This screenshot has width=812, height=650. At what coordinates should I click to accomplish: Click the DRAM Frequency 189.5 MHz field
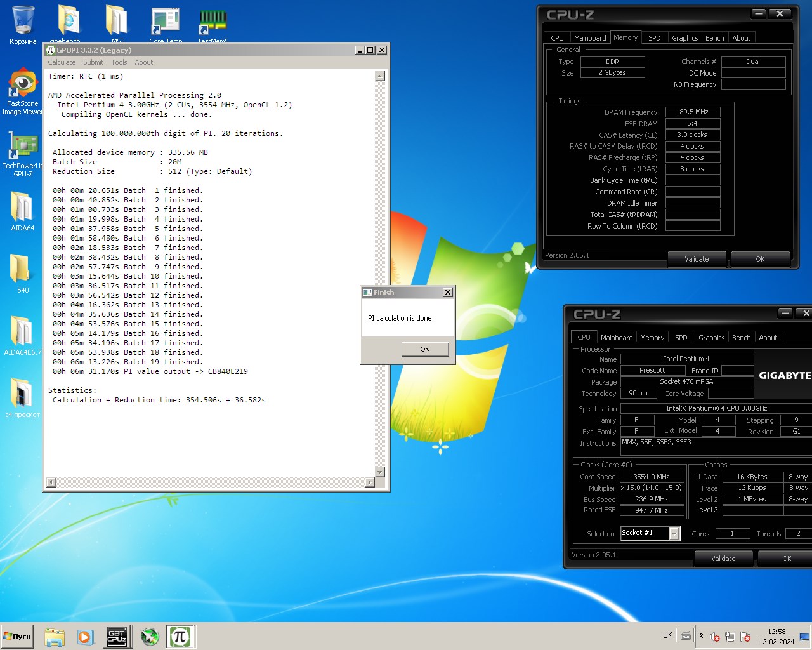693,112
